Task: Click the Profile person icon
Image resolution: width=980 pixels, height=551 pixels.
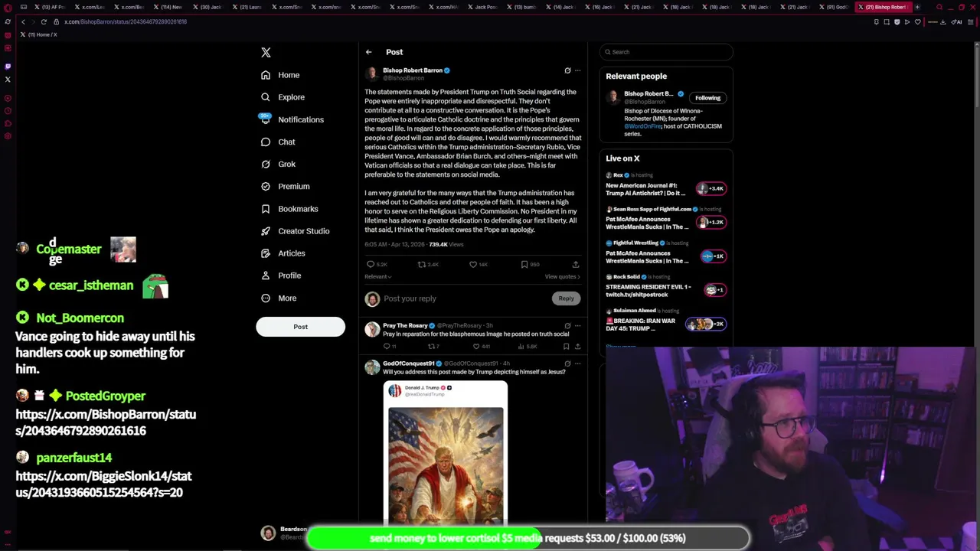Action: pyautogui.click(x=266, y=275)
